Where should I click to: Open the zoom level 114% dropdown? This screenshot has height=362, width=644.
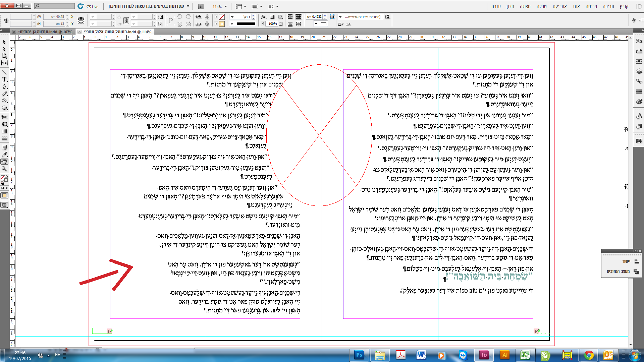point(225,6)
